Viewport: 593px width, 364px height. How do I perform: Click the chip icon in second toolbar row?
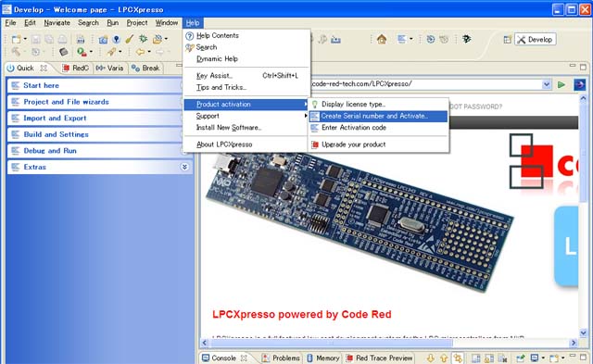64,52
